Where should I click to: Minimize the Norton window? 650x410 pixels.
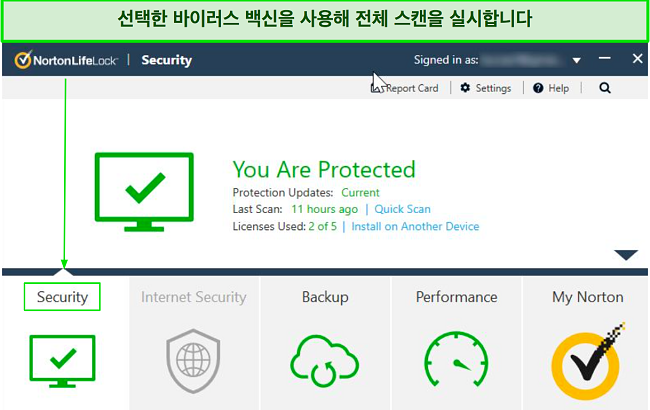tap(604, 58)
